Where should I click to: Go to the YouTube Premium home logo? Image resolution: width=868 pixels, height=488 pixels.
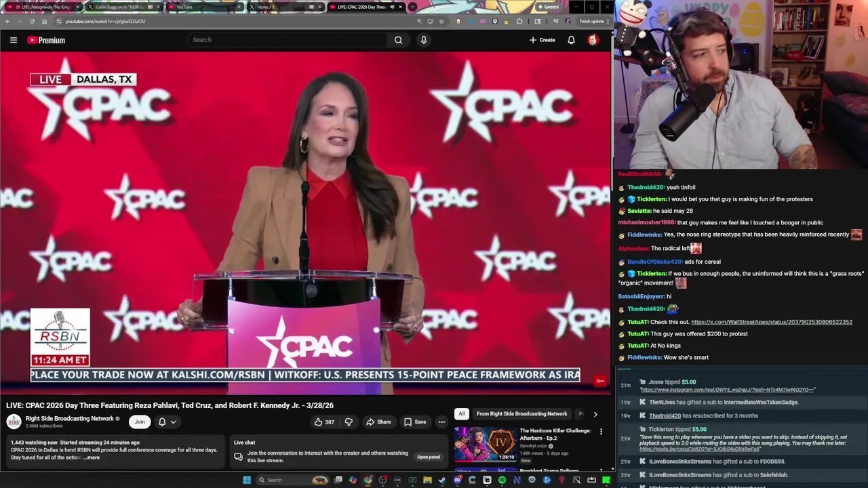point(46,40)
